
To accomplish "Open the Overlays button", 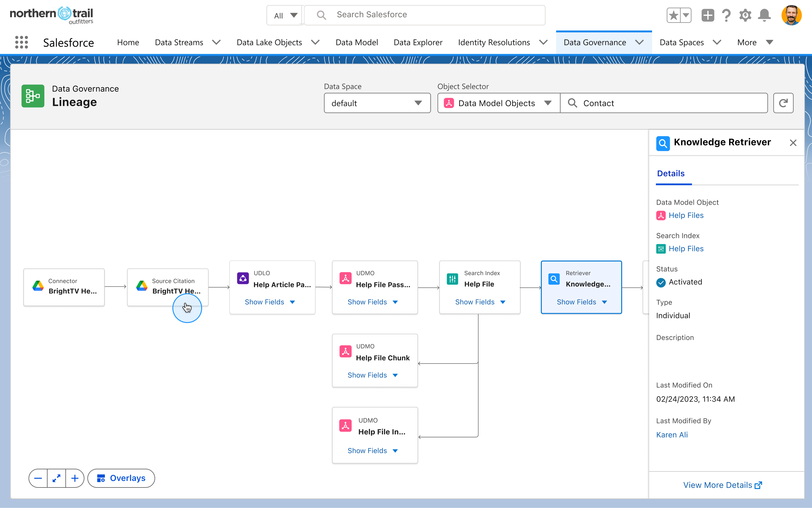I will pos(121,478).
